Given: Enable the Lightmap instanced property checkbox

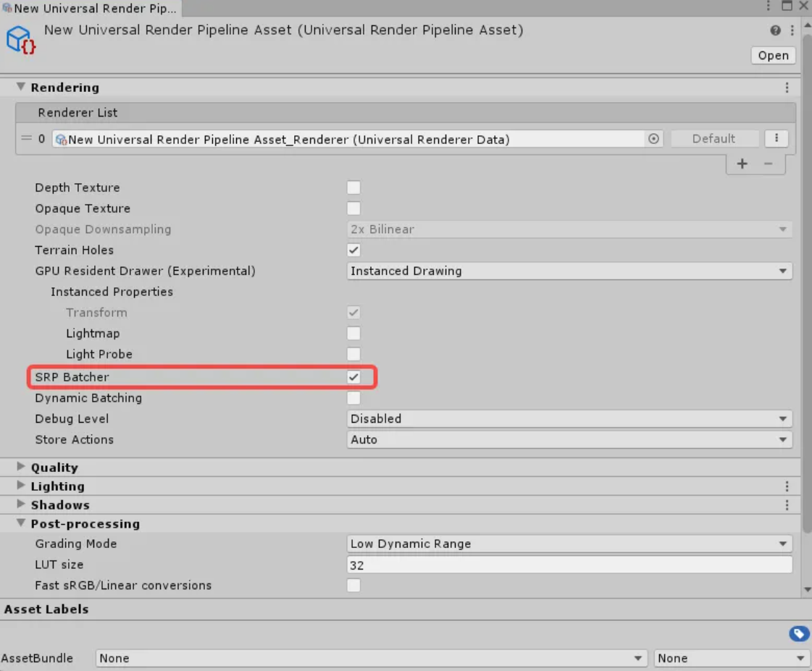Looking at the screenshot, I should [x=353, y=334].
